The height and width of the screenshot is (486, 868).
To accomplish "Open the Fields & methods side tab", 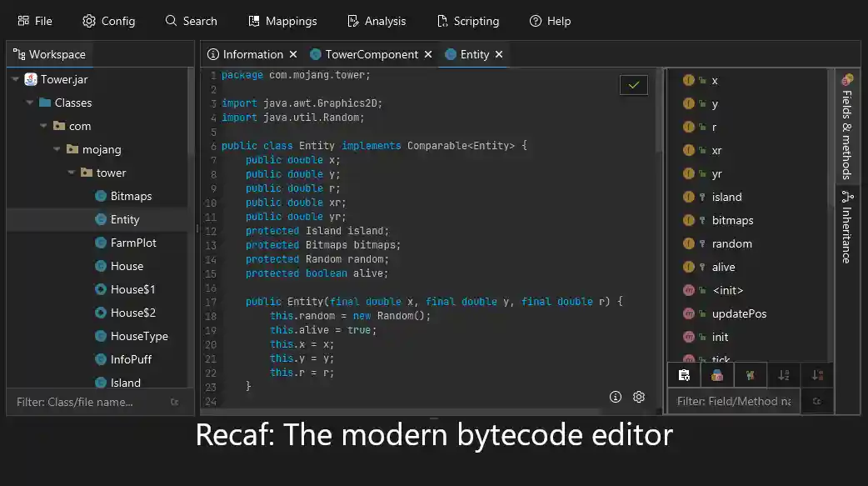I will [847, 127].
